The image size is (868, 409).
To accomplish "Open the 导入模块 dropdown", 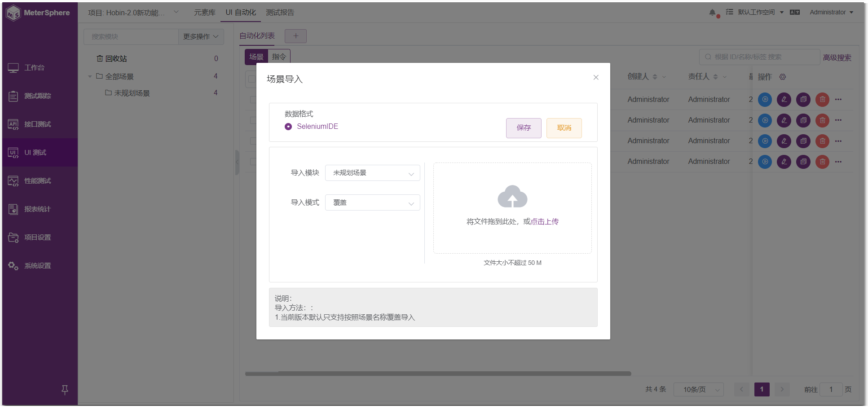I will [x=373, y=173].
